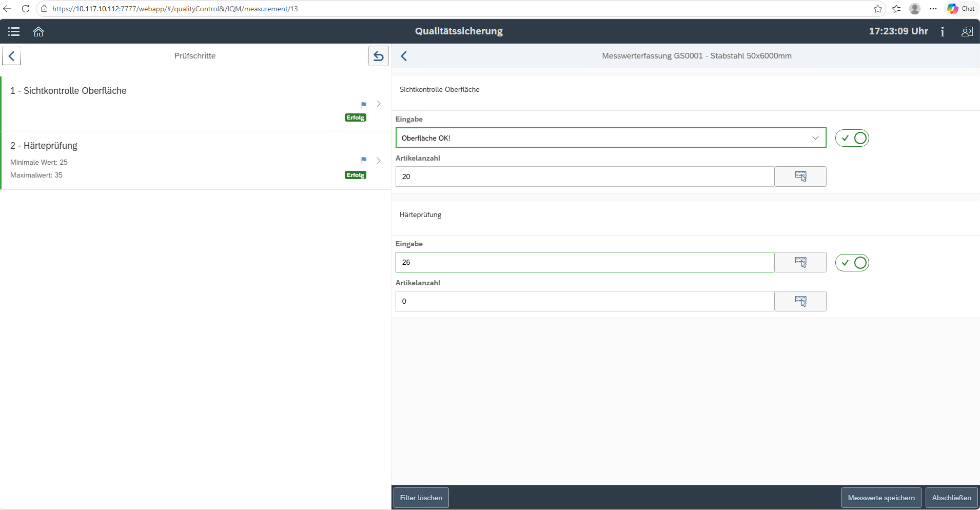This screenshot has height=510, width=980.
Task: Click the Abschließen button
Action: point(951,498)
